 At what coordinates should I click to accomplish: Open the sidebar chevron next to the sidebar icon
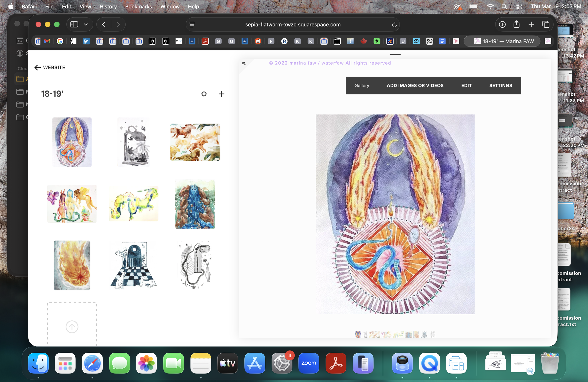click(86, 24)
